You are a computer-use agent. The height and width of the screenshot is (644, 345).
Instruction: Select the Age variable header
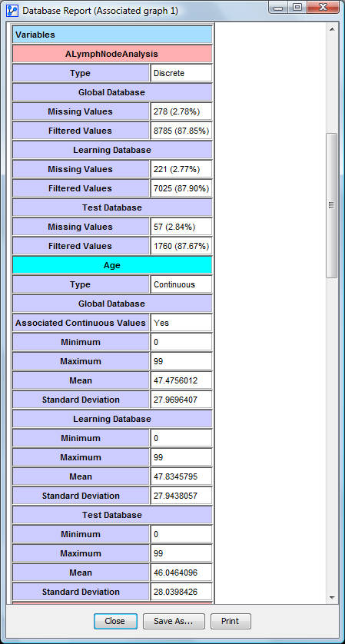112,265
